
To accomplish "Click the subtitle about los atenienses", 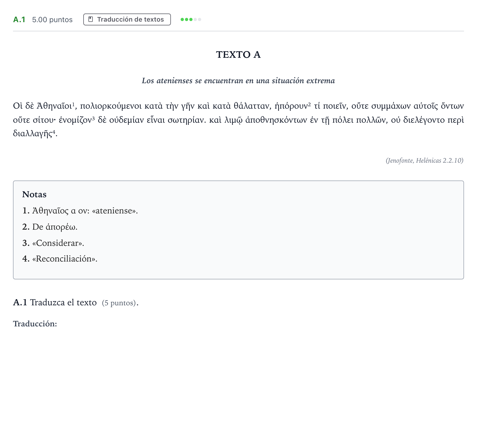I will point(238,81).
